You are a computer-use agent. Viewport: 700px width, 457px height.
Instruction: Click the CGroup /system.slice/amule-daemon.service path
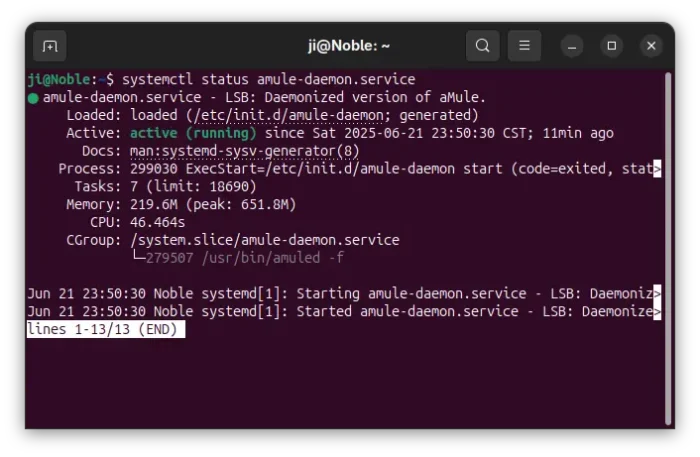[264, 240]
